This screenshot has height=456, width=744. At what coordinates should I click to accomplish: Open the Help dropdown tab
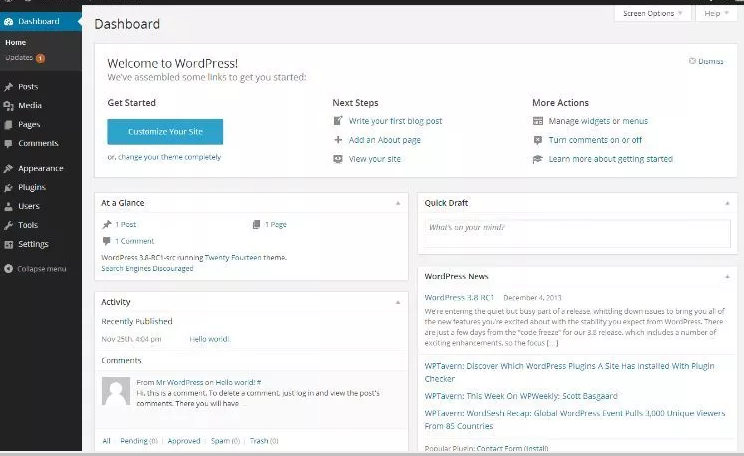point(716,13)
